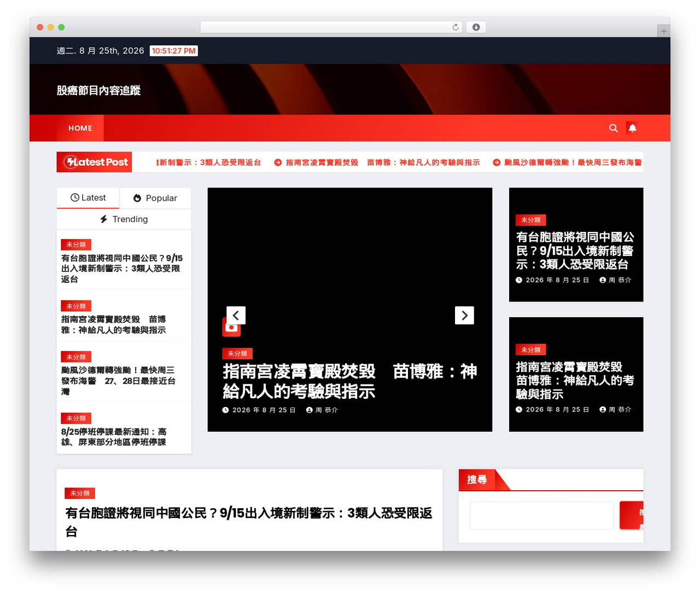Click into the 搜尋 search text field
The width and height of the screenshot is (700, 593).
(542, 515)
